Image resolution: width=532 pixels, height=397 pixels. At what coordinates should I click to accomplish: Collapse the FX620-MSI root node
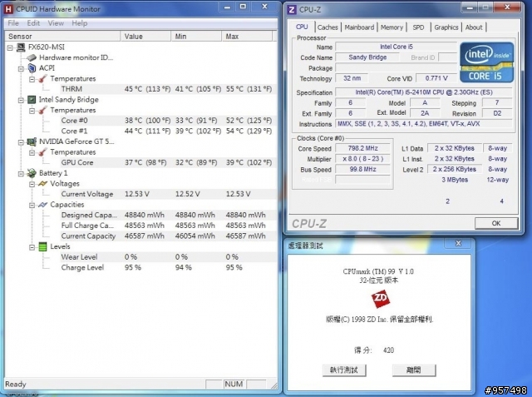click(x=10, y=47)
